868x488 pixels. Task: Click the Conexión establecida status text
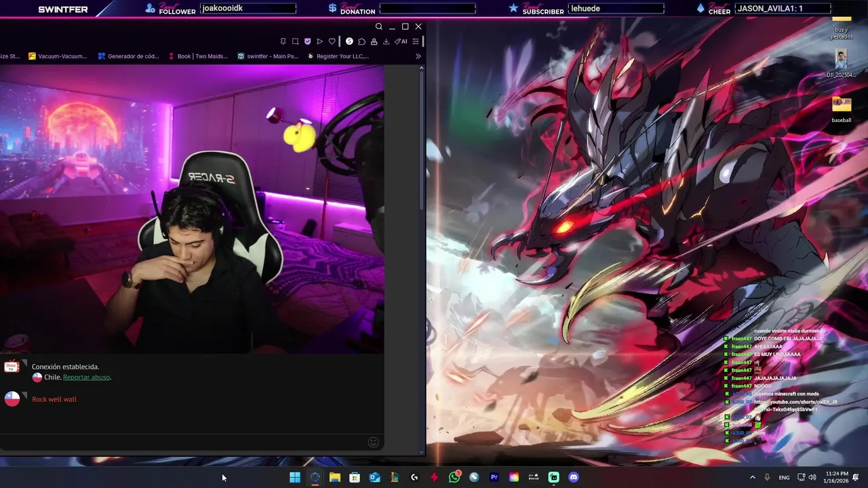pyautogui.click(x=65, y=367)
